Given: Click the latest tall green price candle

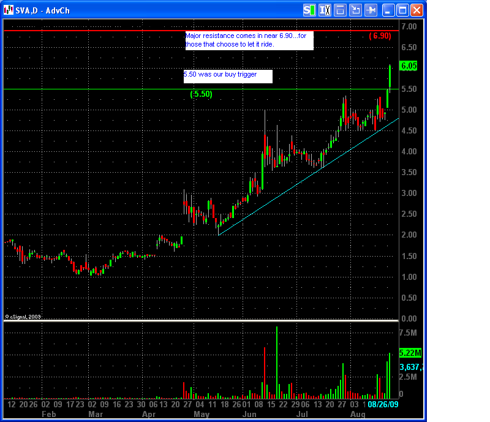Looking at the screenshot, I should pos(390,77).
